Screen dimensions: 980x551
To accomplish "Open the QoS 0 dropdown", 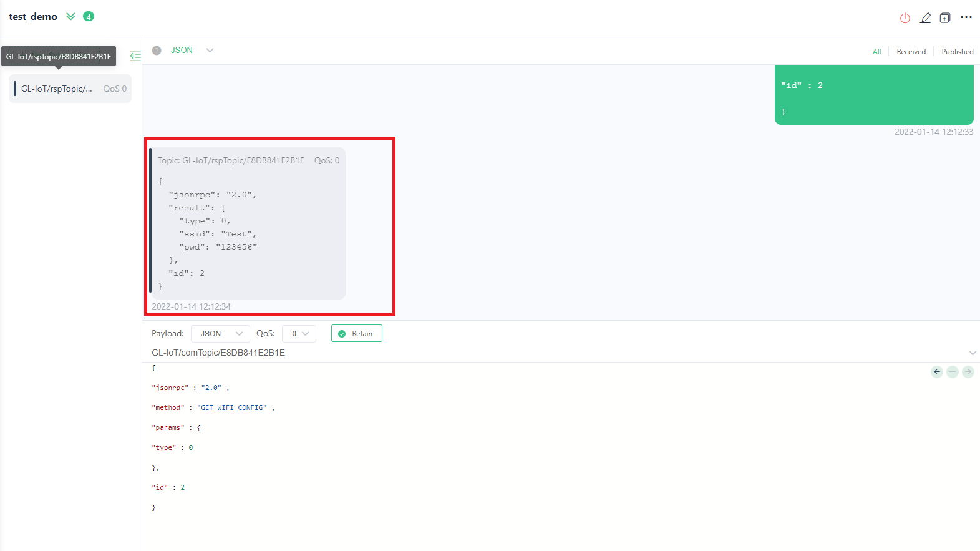I will 299,334.
